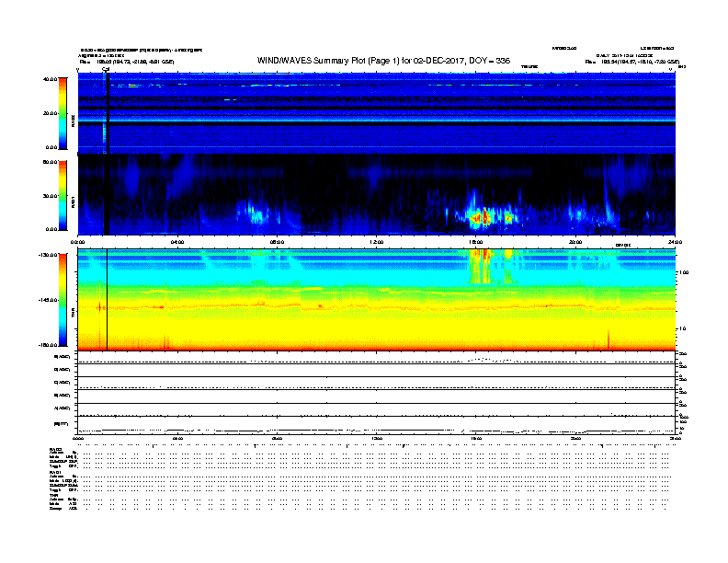This screenshot has width=728, height=563.
Task: Click the 10 tick on TNR right axis
Action: (682, 328)
